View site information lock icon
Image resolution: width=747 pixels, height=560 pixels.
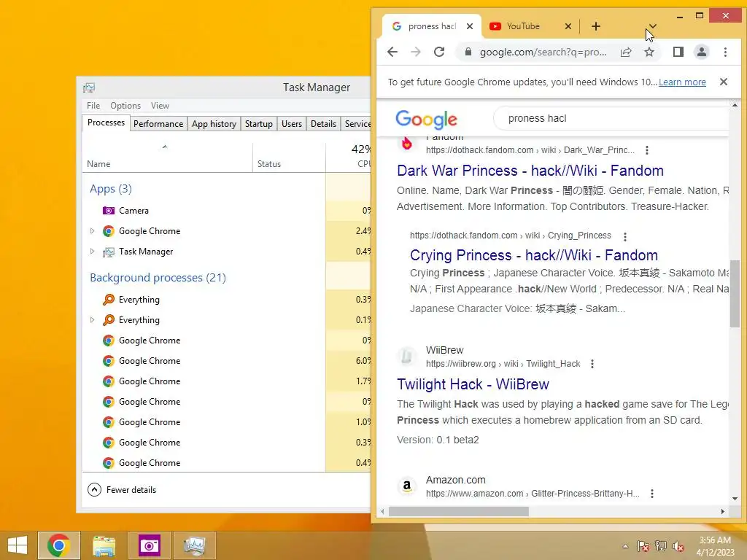pyautogui.click(x=468, y=52)
